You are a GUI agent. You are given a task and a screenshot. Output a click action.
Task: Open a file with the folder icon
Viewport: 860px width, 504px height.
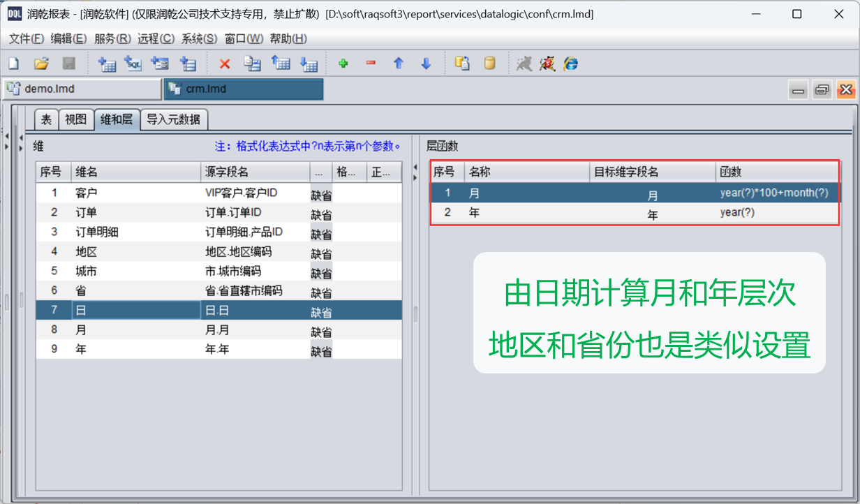point(41,64)
